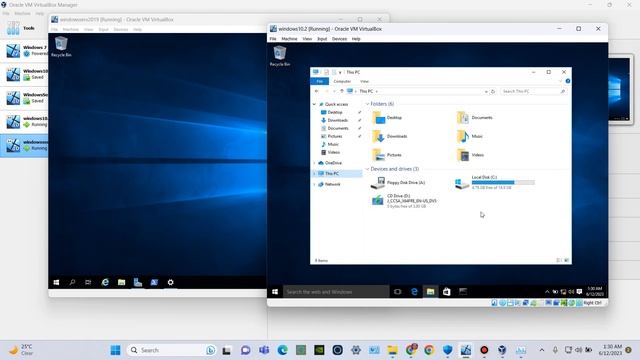
Task: Open Downloads folder in This PC folders list
Action: [389, 136]
